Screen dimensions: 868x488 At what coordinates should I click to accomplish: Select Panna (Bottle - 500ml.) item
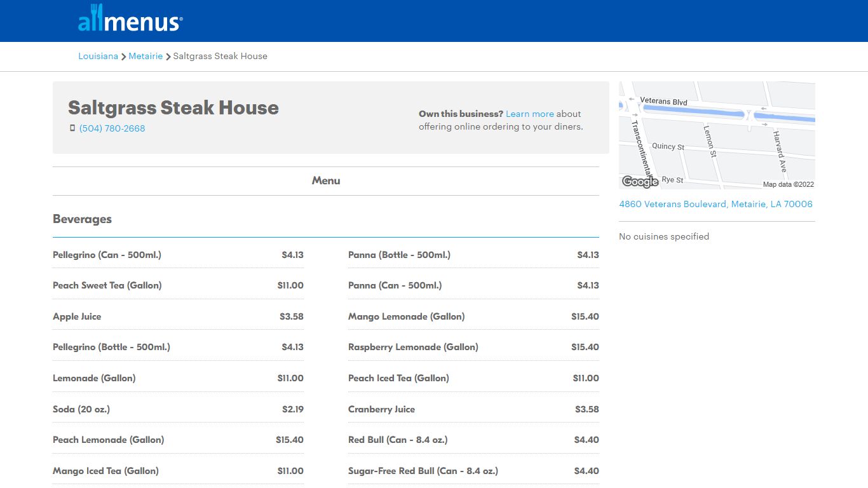[399, 255]
